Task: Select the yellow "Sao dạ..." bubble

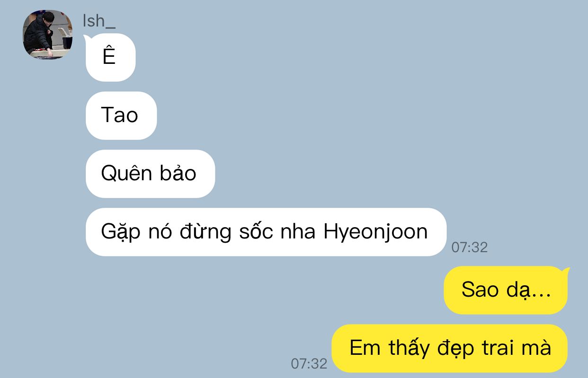Action: (x=506, y=290)
